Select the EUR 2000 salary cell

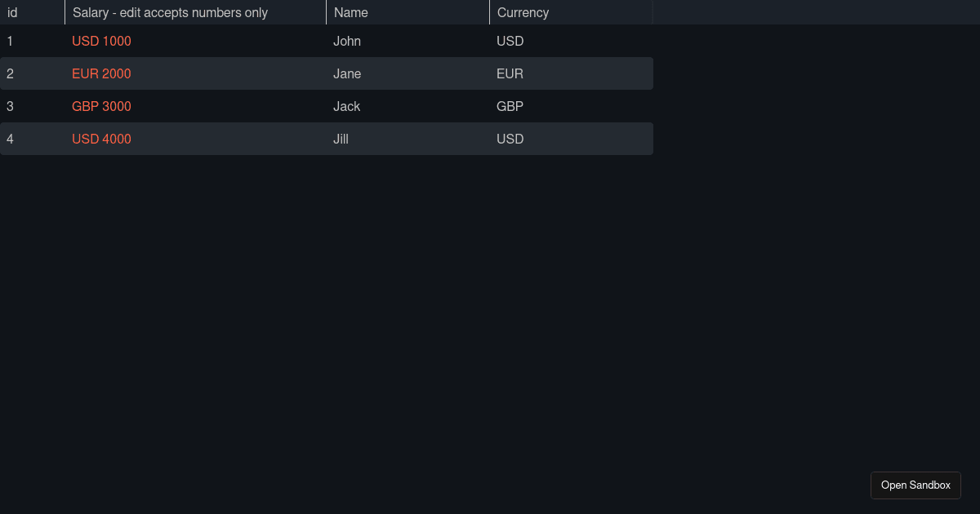tap(196, 73)
